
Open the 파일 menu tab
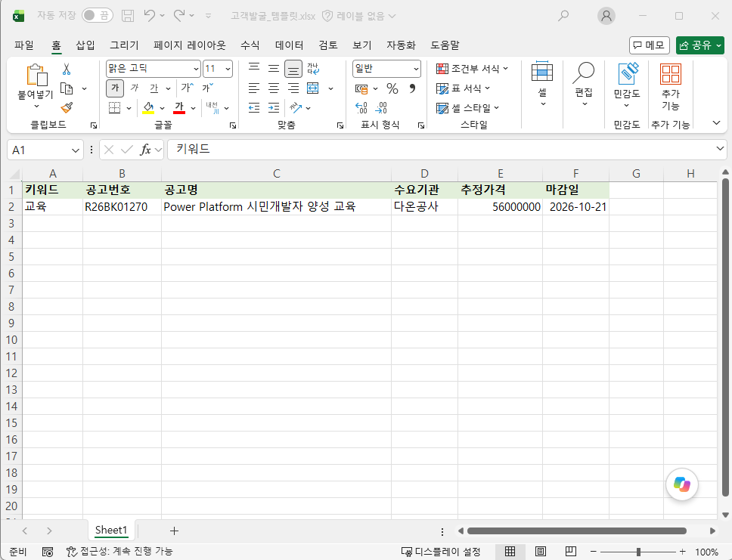click(x=23, y=45)
